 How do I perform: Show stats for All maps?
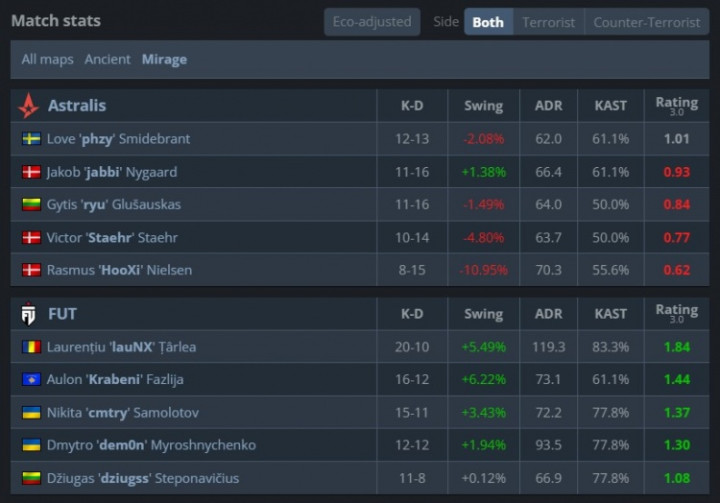point(47,59)
